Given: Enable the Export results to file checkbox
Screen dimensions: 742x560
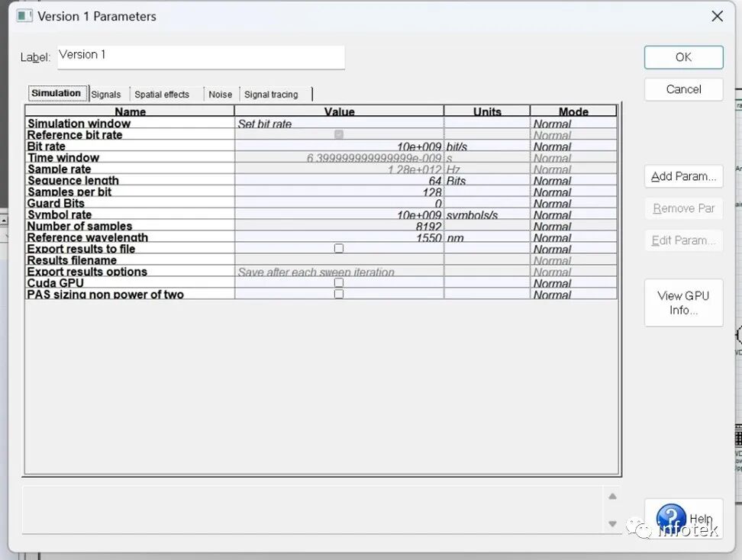Looking at the screenshot, I should [338, 248].
